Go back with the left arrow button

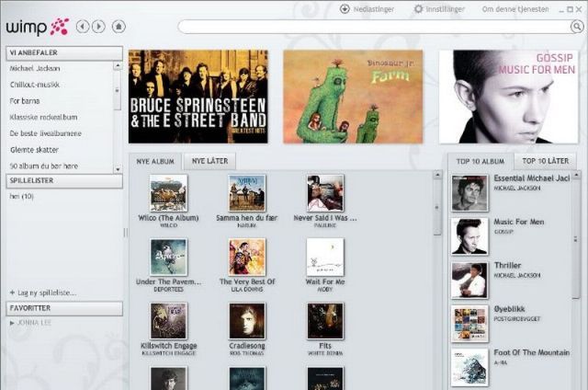click(83, 27)
